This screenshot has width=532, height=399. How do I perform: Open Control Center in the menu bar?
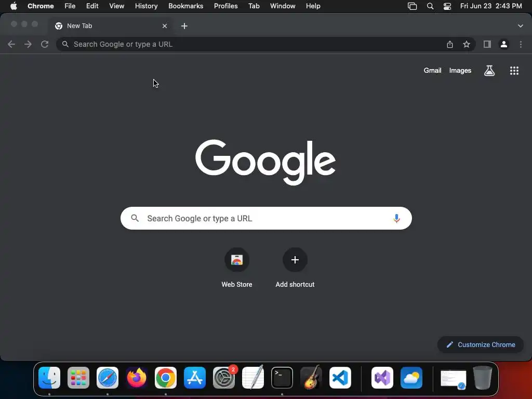447,6
